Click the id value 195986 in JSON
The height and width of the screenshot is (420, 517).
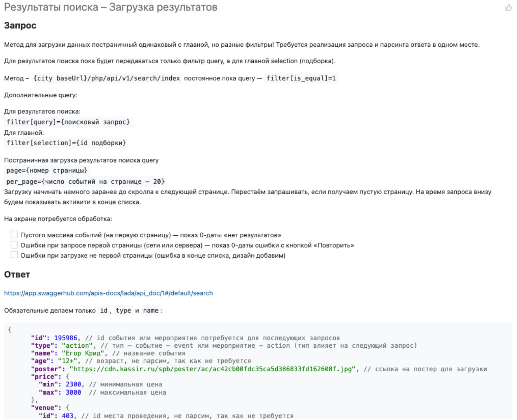tap(66, 338)
